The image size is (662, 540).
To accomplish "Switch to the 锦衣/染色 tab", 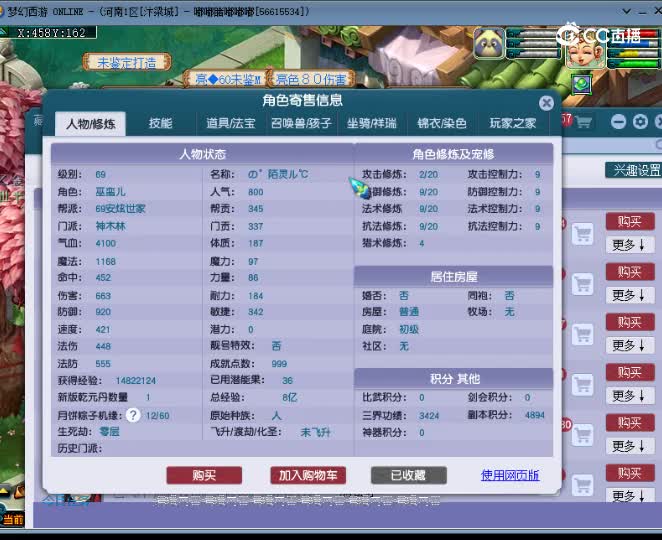I will pos(442,123).
